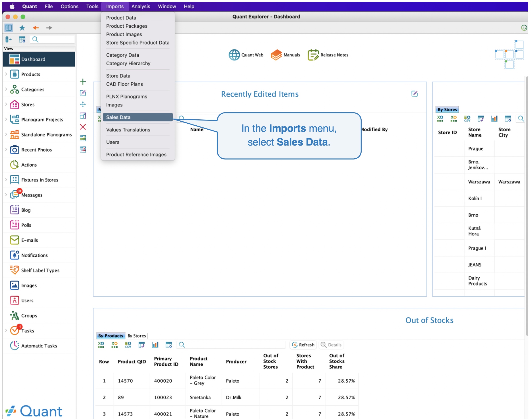
Task: Open the Analysis menu
Action: tap(141, 6)
